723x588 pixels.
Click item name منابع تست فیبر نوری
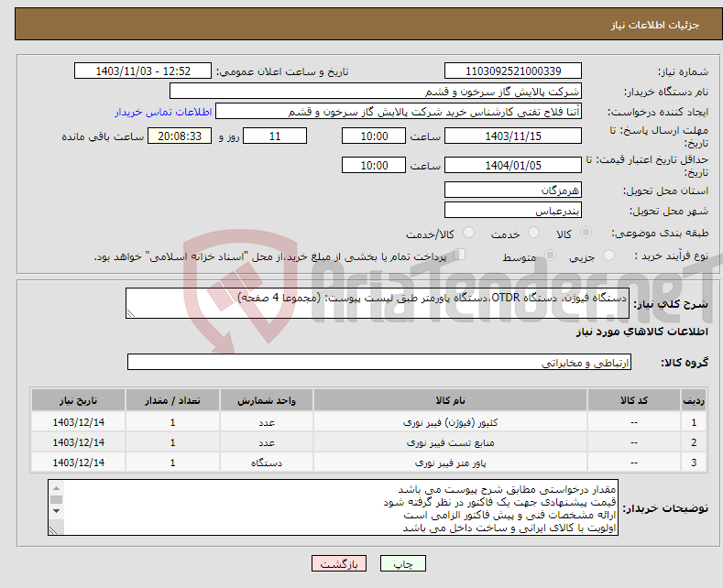450,442
